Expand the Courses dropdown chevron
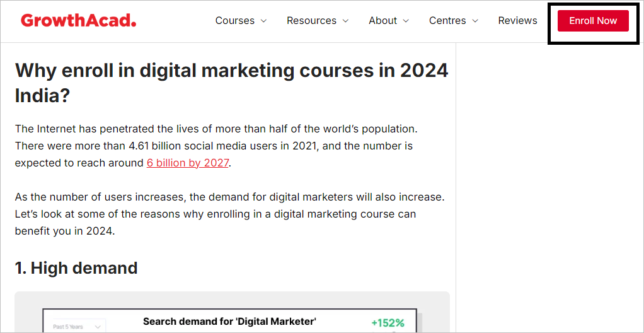This screenshot has height=333, width=644. tap(263, 21)
